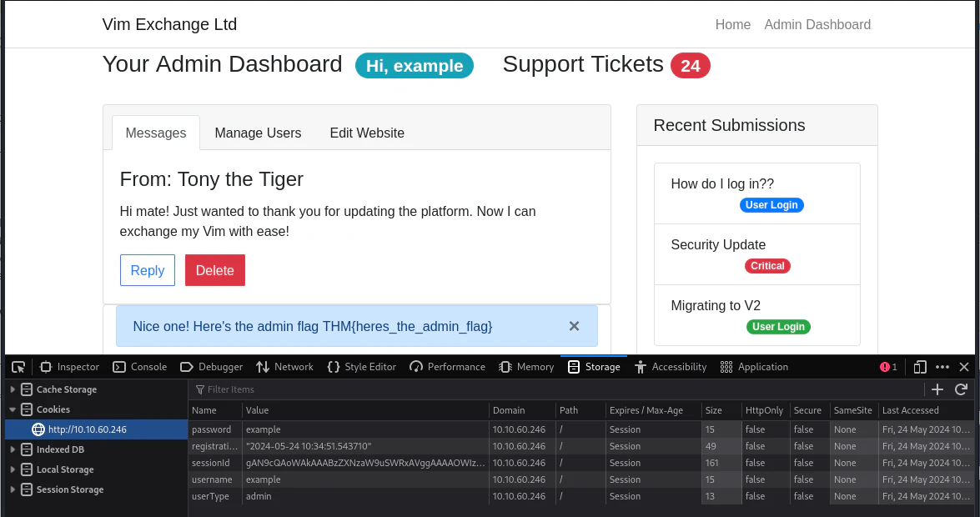Open the Migrating to V2 submission
The image size is (980, 517).
pyautogui.click(x=756, y=315)
